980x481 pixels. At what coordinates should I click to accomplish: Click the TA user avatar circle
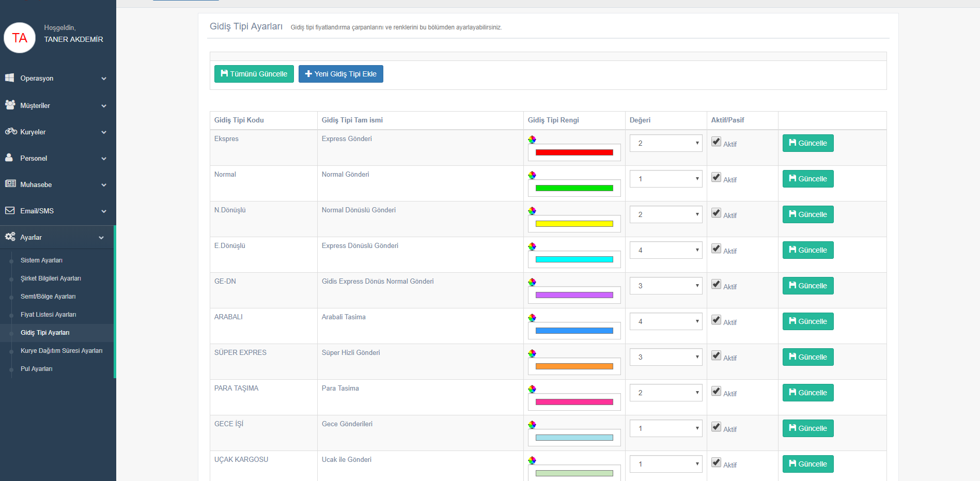pos(20,38)
